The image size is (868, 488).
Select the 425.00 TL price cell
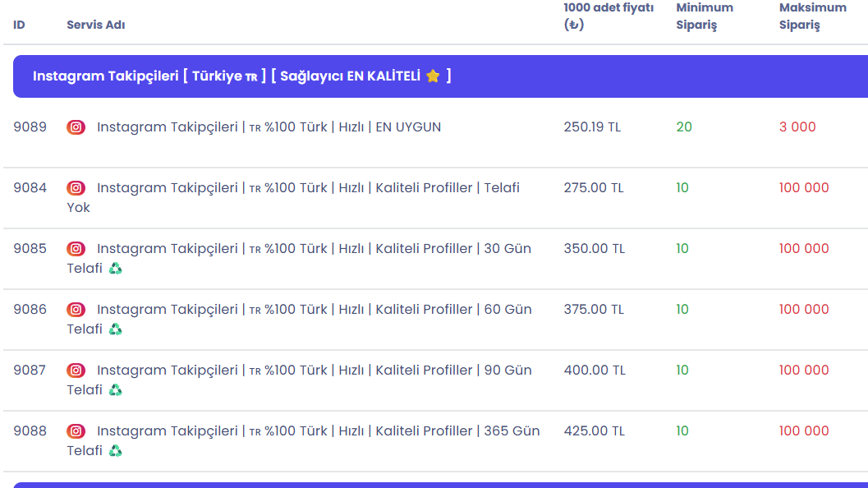click(x=594, y=431)
